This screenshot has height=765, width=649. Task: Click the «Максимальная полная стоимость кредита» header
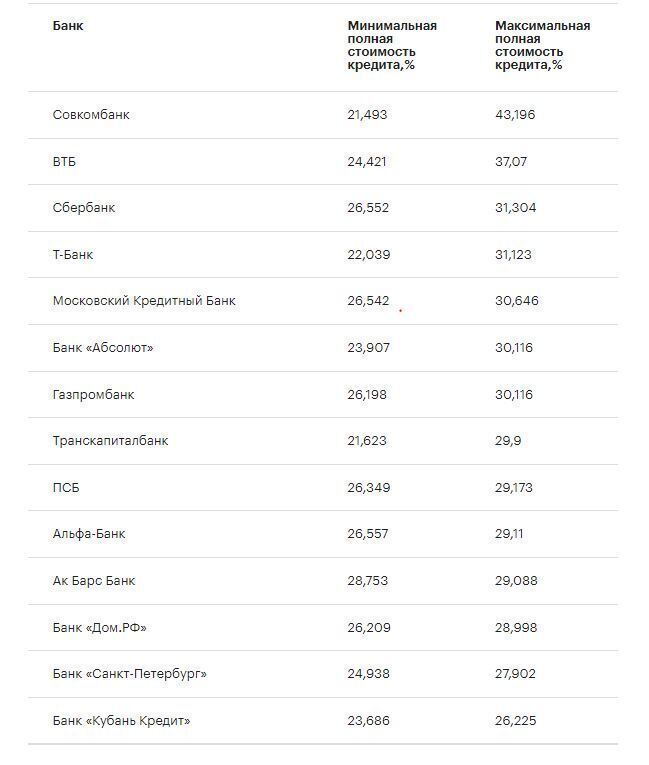click(x=542, y=45)
